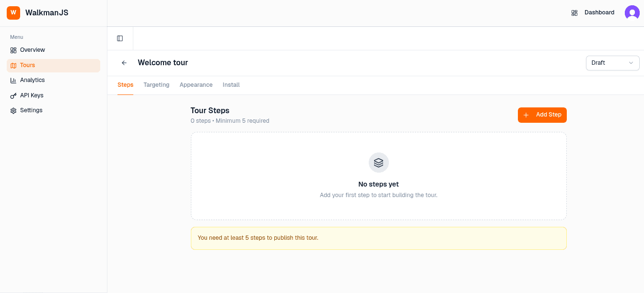644x293 pixels.
Task: Switch to the Steps tab
Action: click(125, 84)
